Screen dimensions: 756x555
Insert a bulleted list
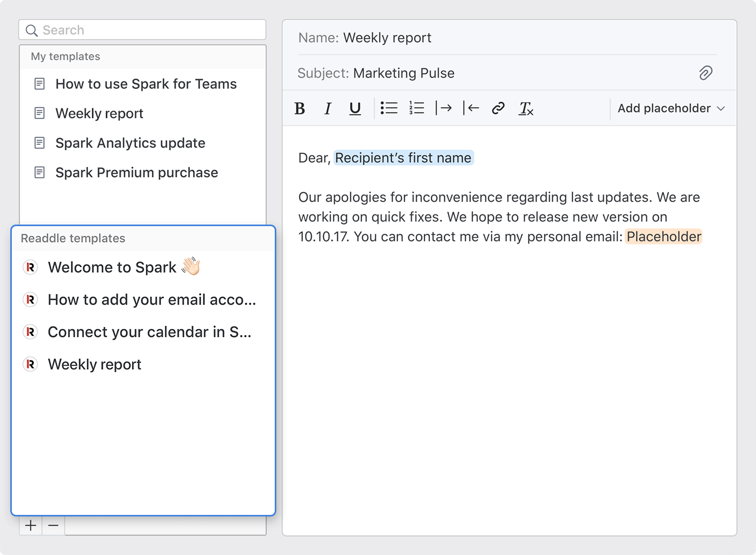389,108
